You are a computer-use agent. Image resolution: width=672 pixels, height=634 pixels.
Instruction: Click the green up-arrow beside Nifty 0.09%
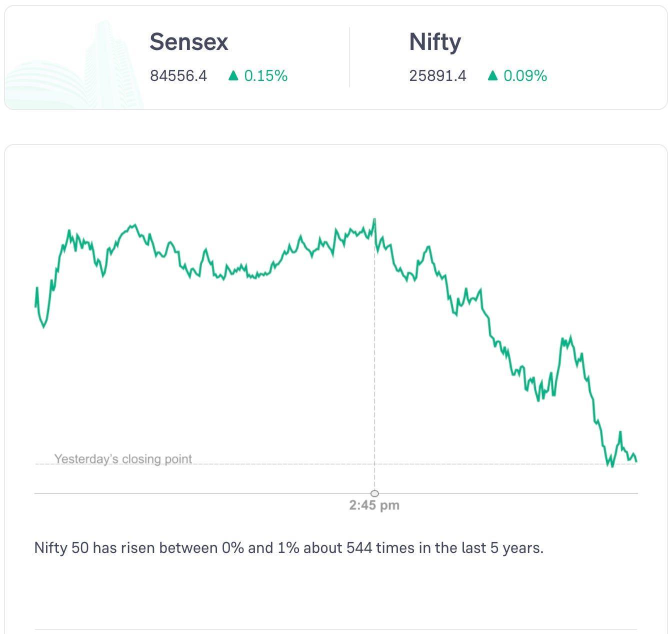[x=492, y=75]
